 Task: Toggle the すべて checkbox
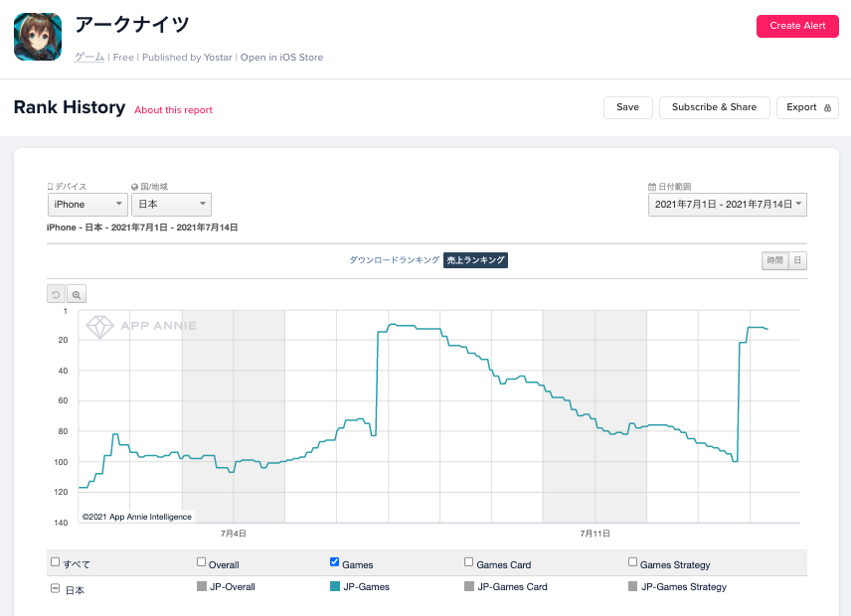point(55,561)
